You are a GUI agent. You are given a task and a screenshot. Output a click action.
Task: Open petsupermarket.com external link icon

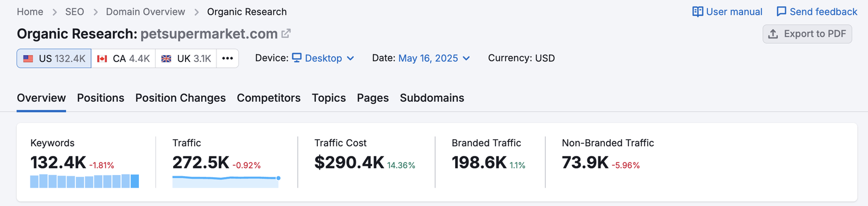[286, 34]
